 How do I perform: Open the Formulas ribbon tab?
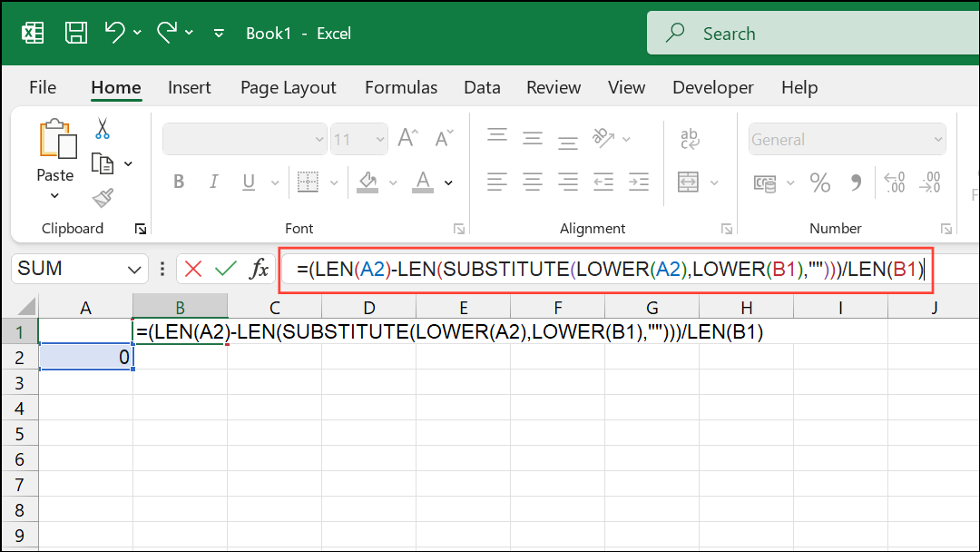tap(400, 88)
